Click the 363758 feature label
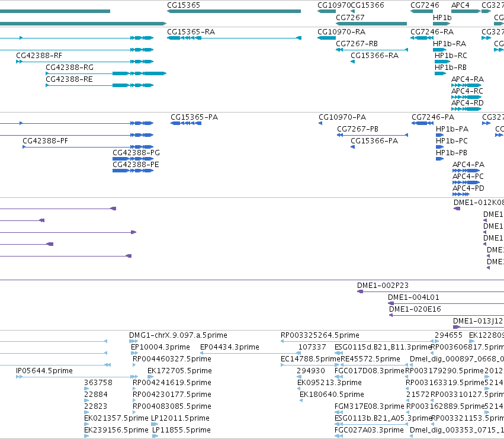 tap(98, 383)
